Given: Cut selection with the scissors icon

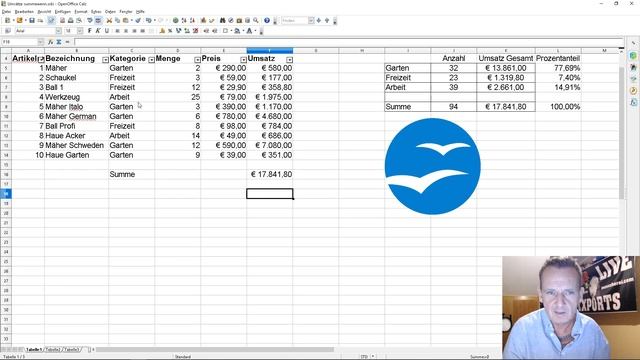Looking at the screenshot, I should 109,20.
